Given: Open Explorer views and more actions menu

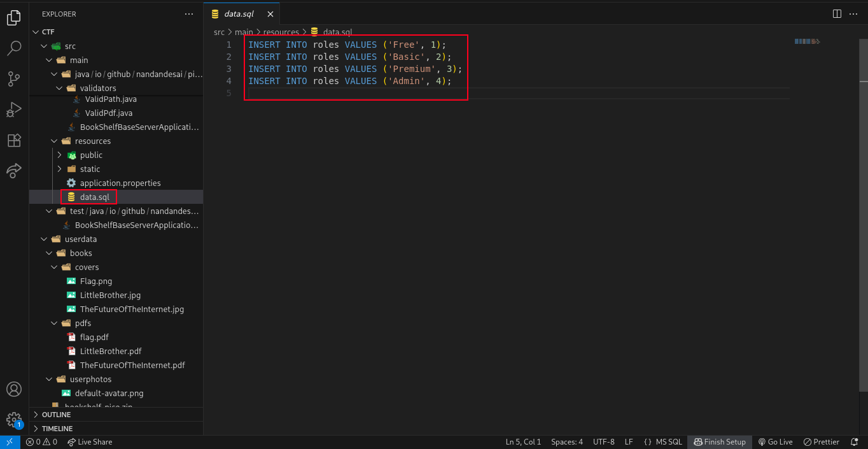Looking at the screenshot, I should pos(189,13).
